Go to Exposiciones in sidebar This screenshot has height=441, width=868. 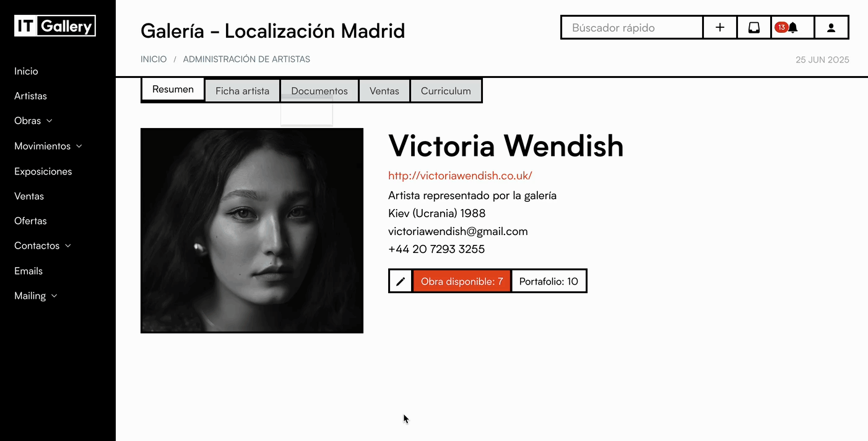[43, 171]
